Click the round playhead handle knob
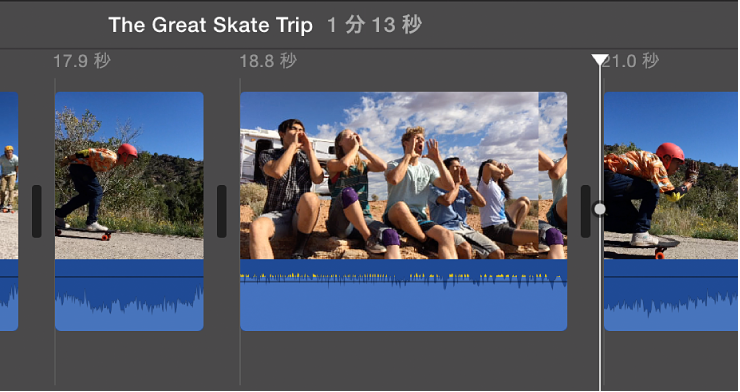Viewport: 740px width, 392px height. pos(600,209)
